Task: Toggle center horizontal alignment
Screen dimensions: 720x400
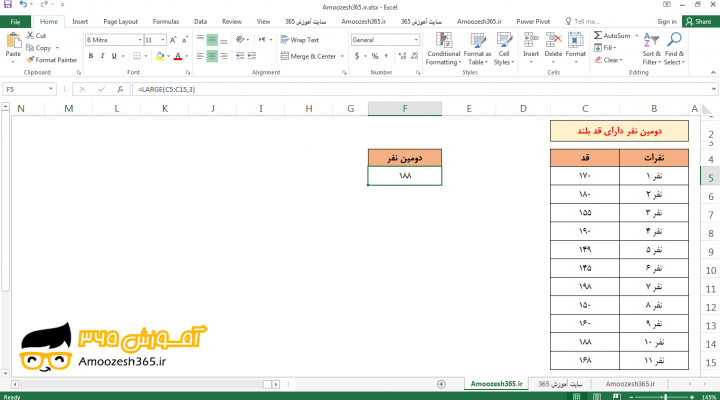Action: pos(212,56)
